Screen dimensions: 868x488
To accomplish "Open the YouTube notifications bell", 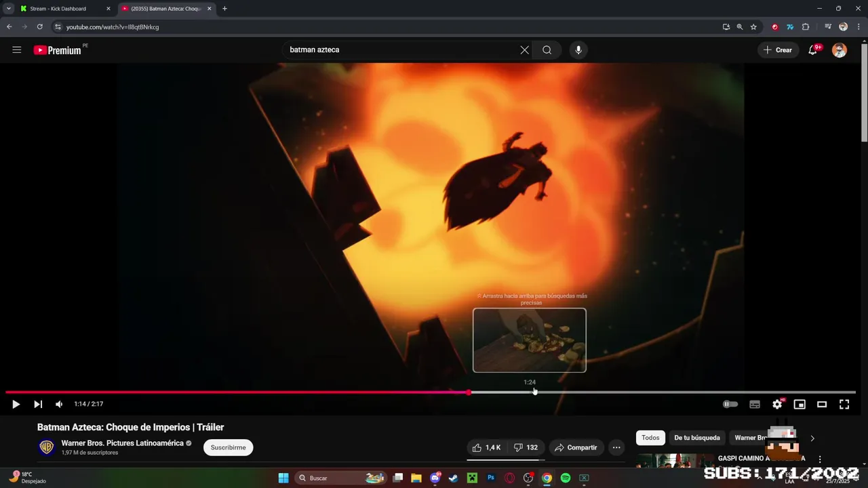I will tap(813, 50).
